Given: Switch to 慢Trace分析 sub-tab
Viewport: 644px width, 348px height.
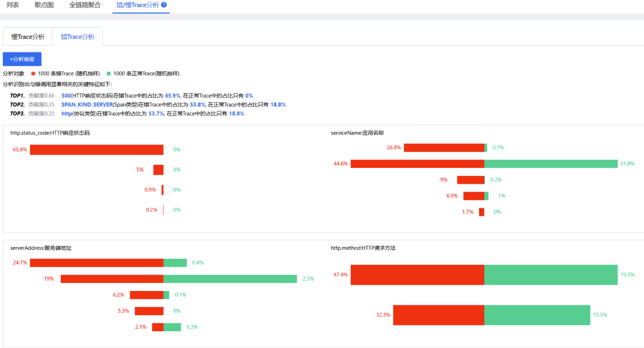Looking at the screenshot, I should pos(28,36).
